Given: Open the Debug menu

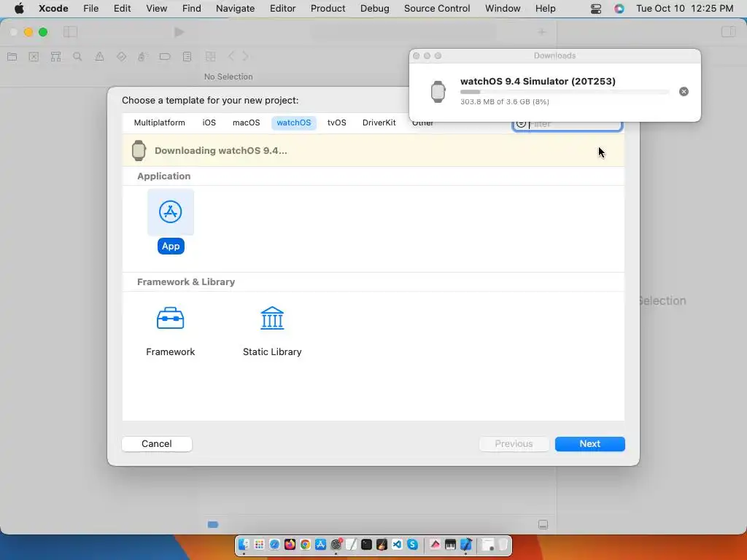Looking at the screenshot, I should [x=374, y=9].
